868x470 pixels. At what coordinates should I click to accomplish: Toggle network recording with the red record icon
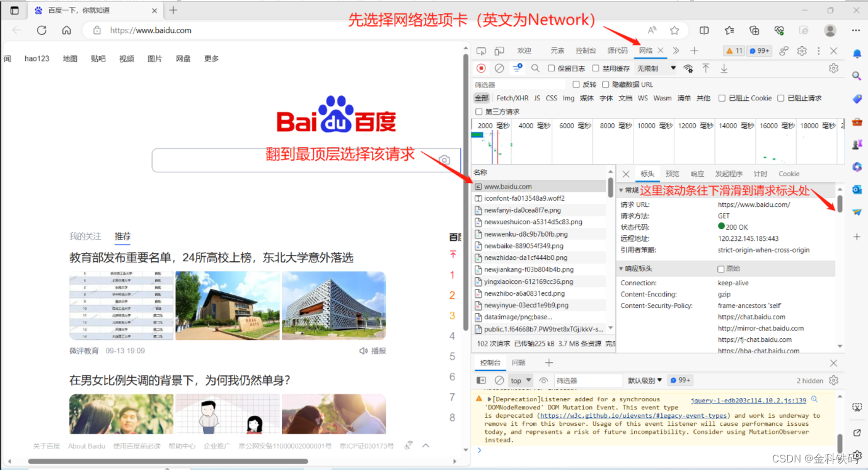(x=481, y=68)
